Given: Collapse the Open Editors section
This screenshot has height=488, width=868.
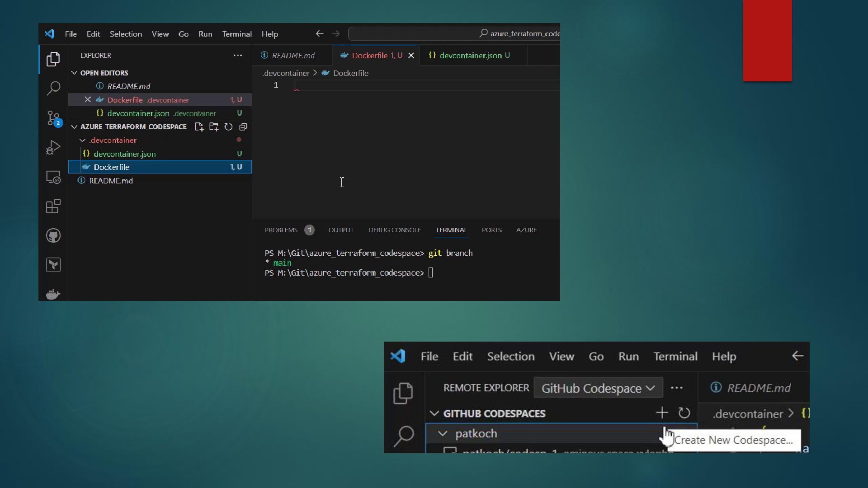Looking at the screenshot, I should coord(75,73).
